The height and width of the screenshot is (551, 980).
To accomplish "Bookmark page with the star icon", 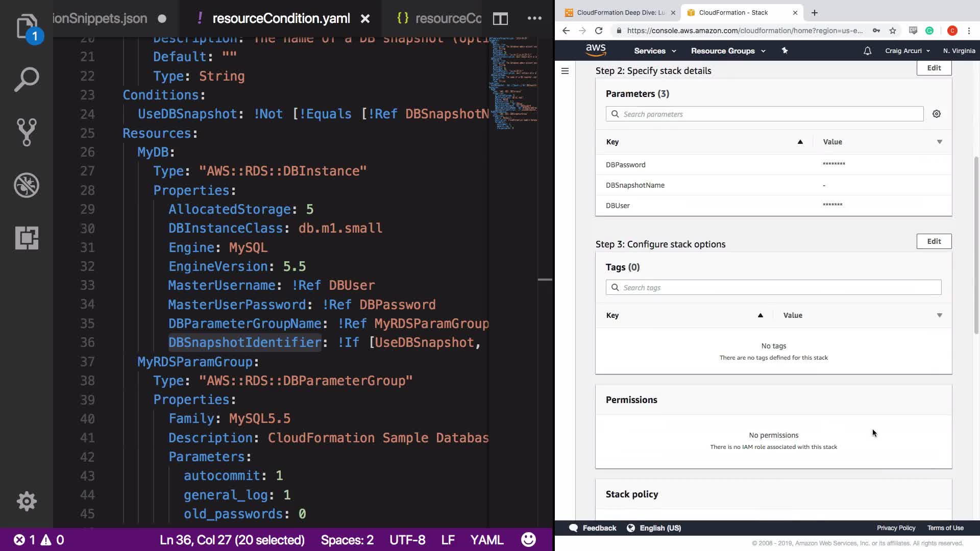I will [892, 31].
